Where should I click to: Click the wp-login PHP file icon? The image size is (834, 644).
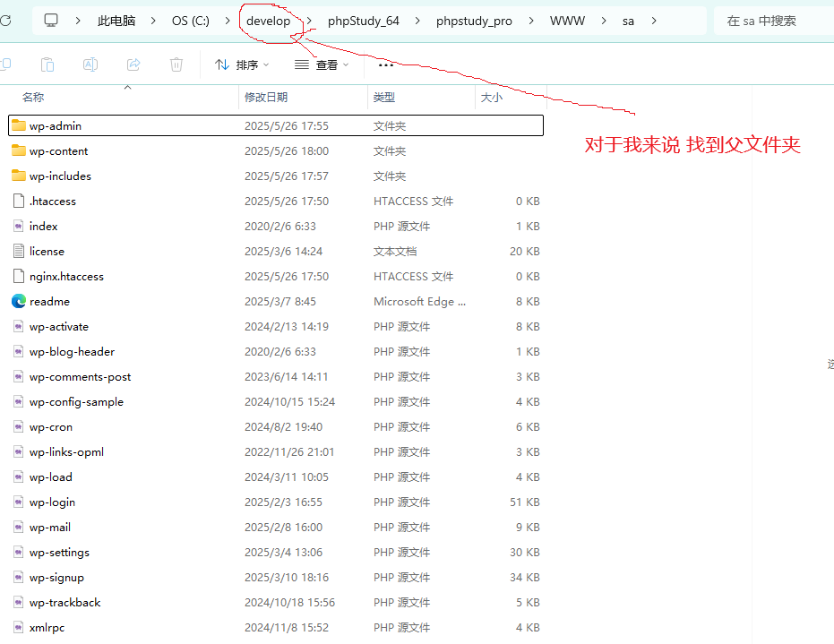(19, 502)
